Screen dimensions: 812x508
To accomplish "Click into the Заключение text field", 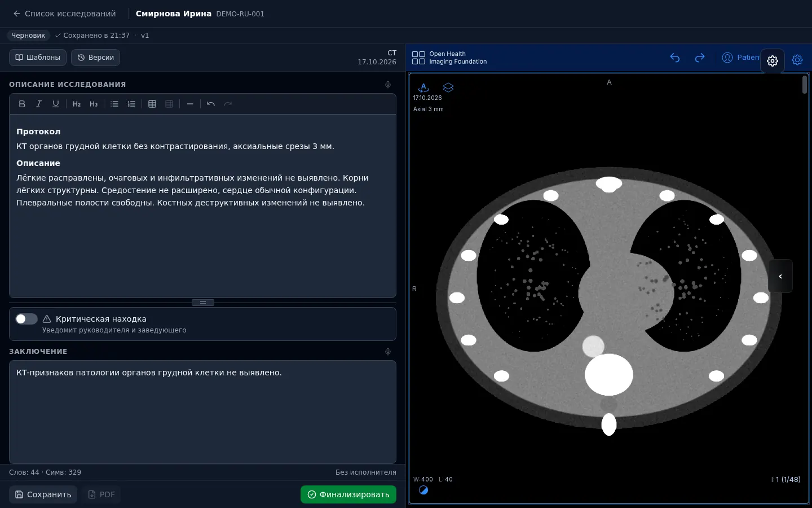I will click(x=202, y=412).
